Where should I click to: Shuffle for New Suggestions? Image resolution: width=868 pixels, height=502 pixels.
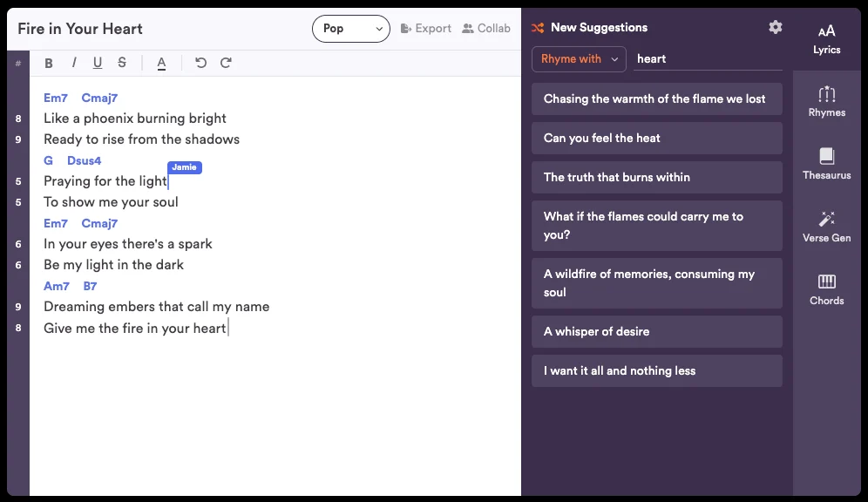[x=589, y=28]
